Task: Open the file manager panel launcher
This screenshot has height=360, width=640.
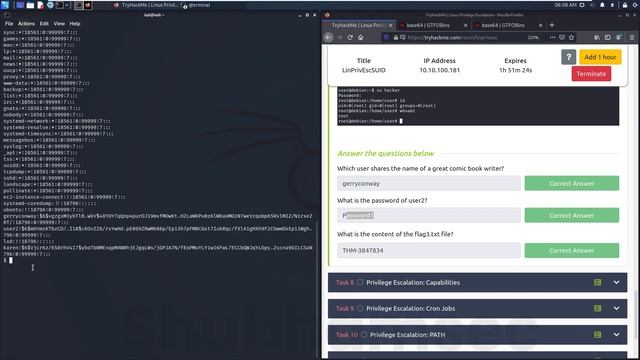Action: pyautogui.click(x=30, y=5)
